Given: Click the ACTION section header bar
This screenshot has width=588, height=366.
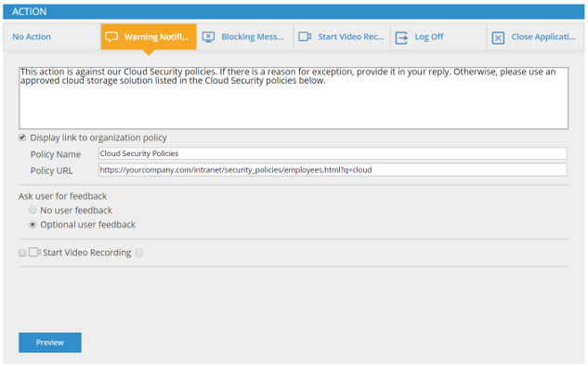Looking at the screenshot, I should coord(294,12).
